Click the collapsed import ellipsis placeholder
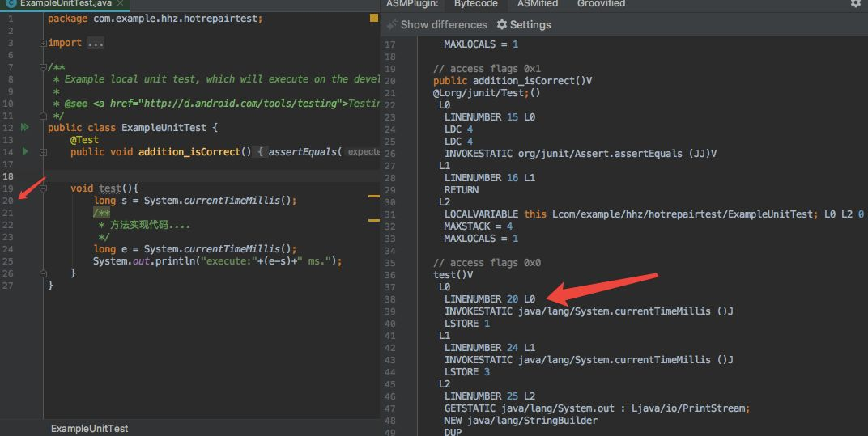The image size is (868, 436). (96, 43)
